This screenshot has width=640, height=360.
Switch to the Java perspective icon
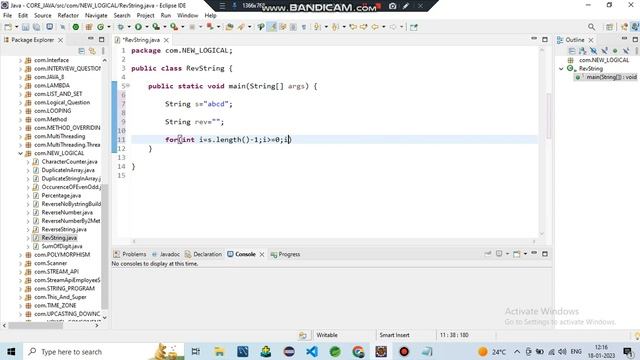pyautogui.click(x=635, y=27)
